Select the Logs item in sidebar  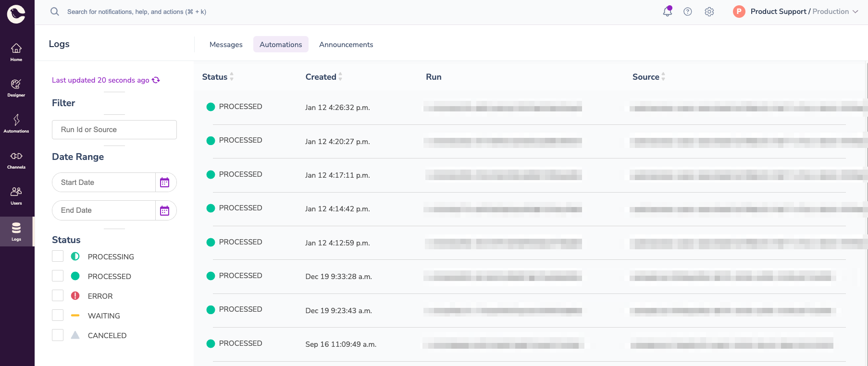(x=16, y=232)
